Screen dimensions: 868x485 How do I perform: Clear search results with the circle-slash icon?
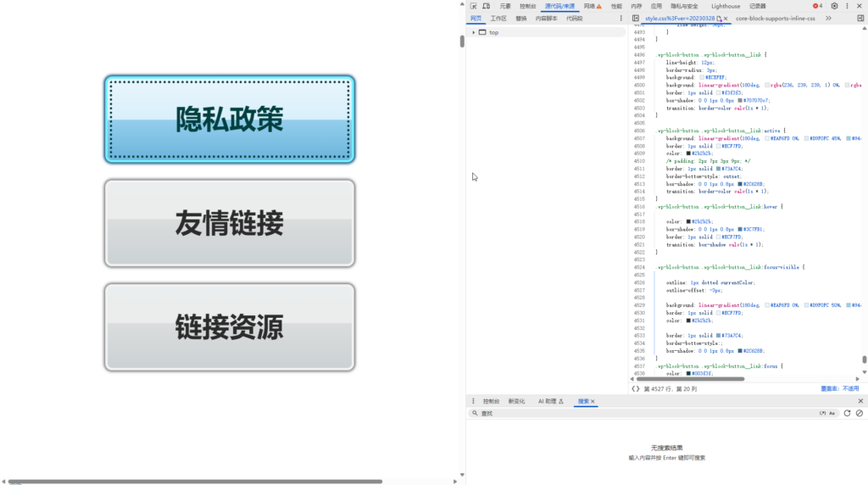860,413
